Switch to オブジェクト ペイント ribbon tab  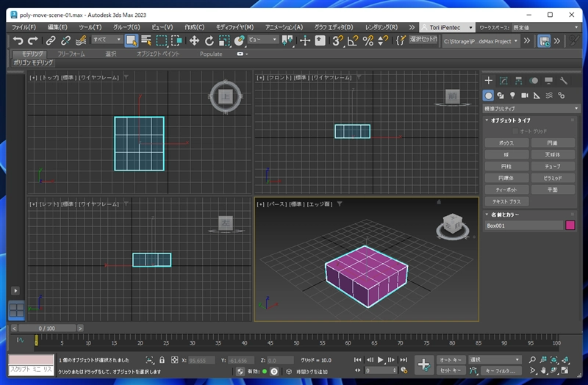point(158,54)
